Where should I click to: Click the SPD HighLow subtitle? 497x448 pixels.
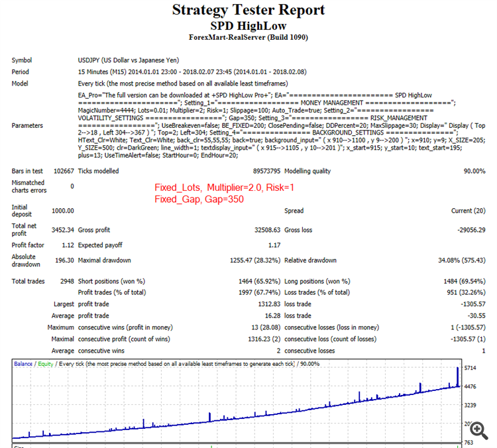click(x=248, y=26)
